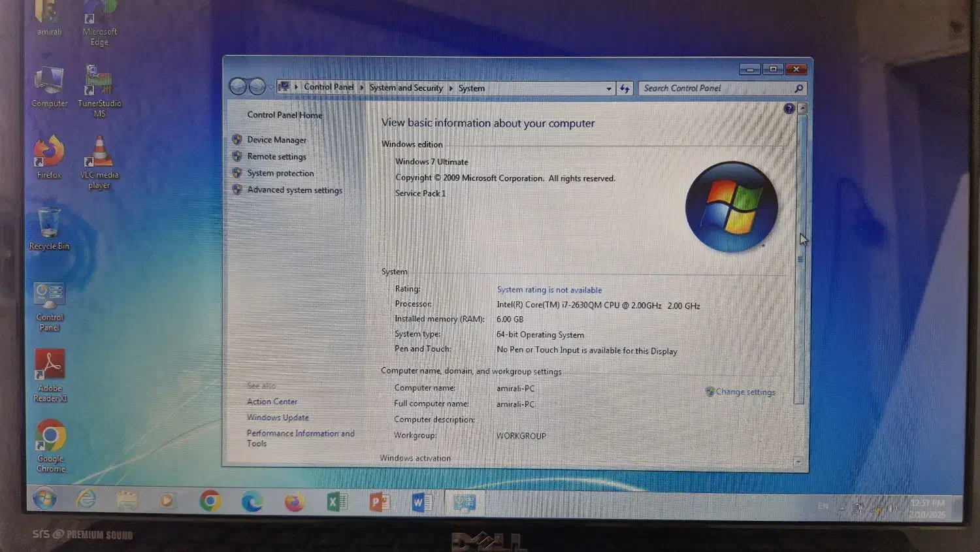Screen dimensions: 980x552
Task: Expand the address bar history dropdown
Action: (609, 88)
